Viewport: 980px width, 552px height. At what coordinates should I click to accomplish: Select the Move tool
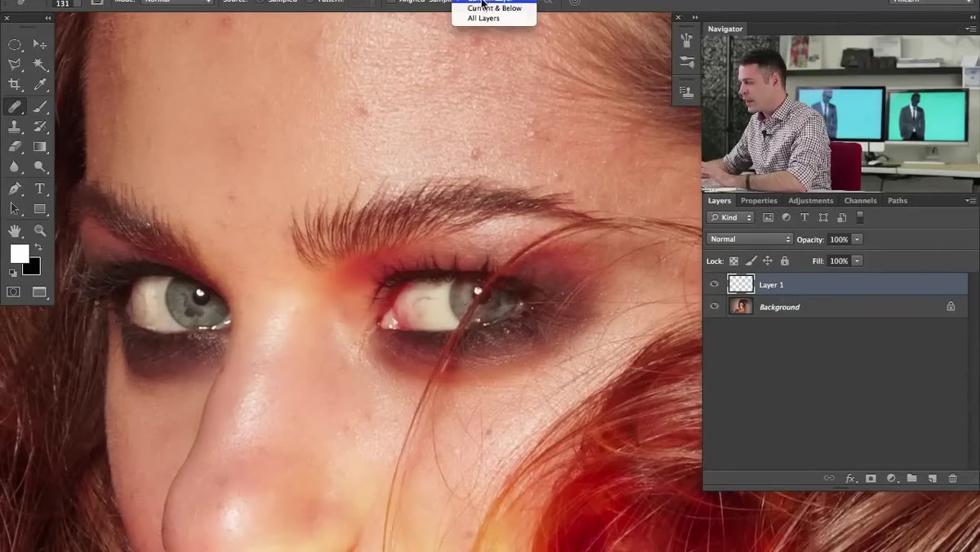(39, 44)
